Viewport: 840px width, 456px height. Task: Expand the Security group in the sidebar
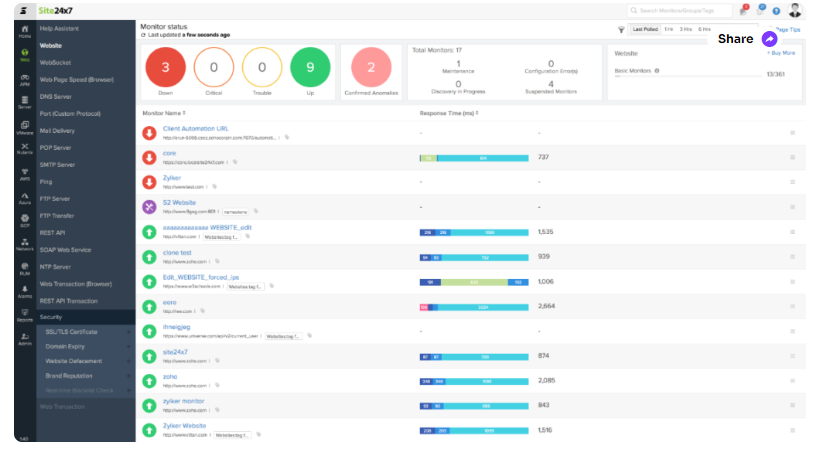click(86, 317)
